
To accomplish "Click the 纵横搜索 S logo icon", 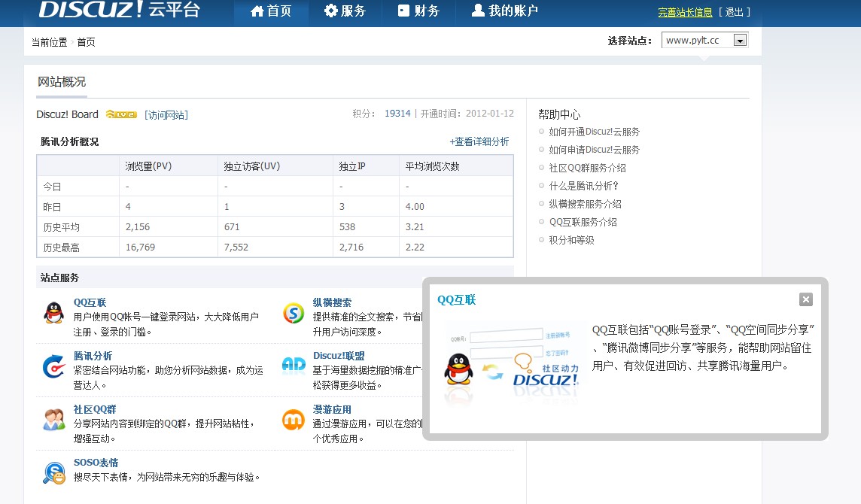I will tap(294, 313).
